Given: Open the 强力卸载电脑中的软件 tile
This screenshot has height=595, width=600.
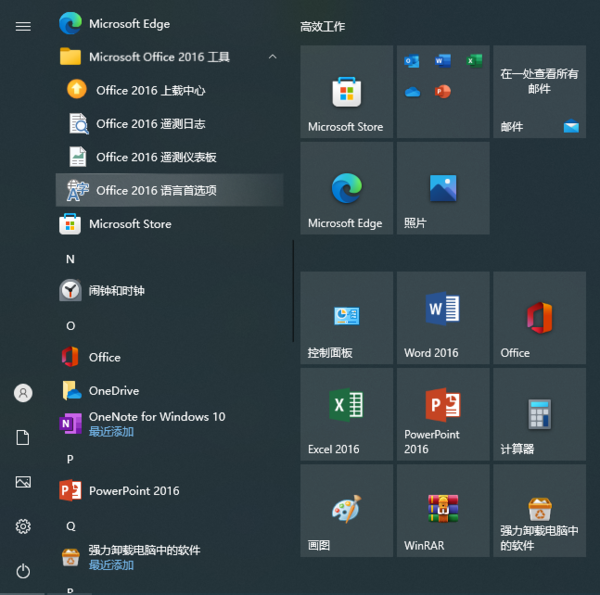Looking at the screenshot, I should click(540, 511).
